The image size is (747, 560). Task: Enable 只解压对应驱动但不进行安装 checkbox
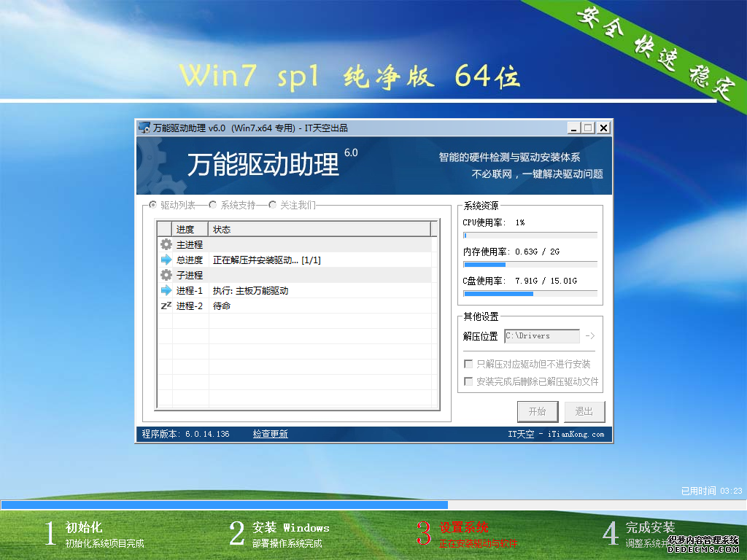click(468, 365)
